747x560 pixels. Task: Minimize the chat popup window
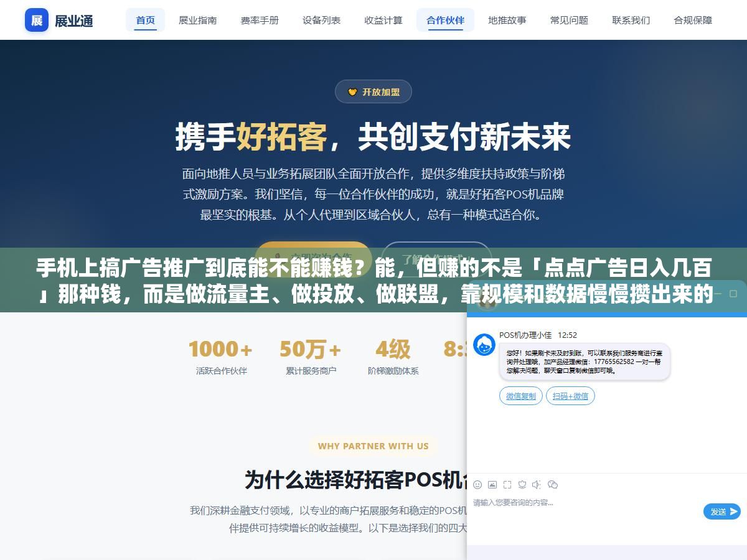(718, 294)
